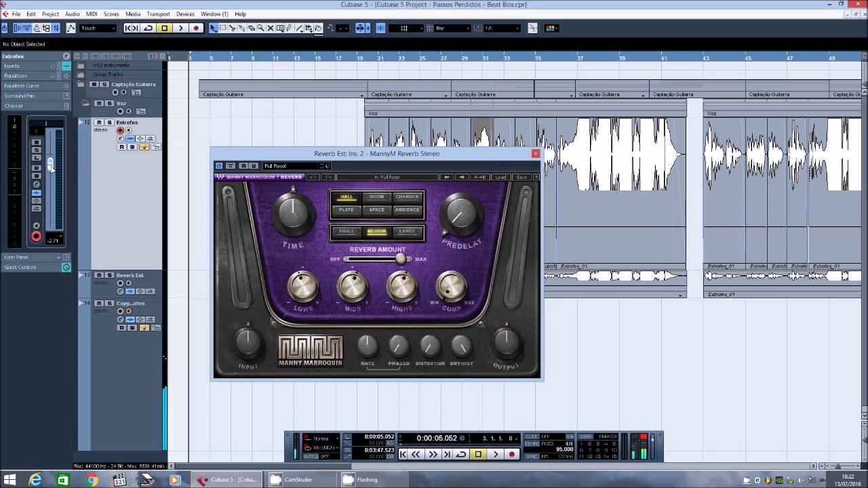868x488 pixels.
Task: Open the Devices menu
Action: [x=185, y=14]
